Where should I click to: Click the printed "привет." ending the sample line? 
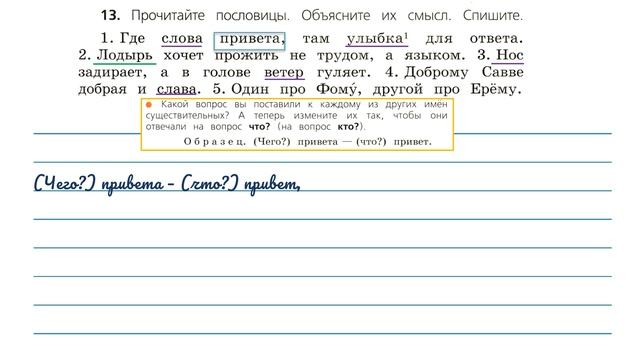(412, 142)
